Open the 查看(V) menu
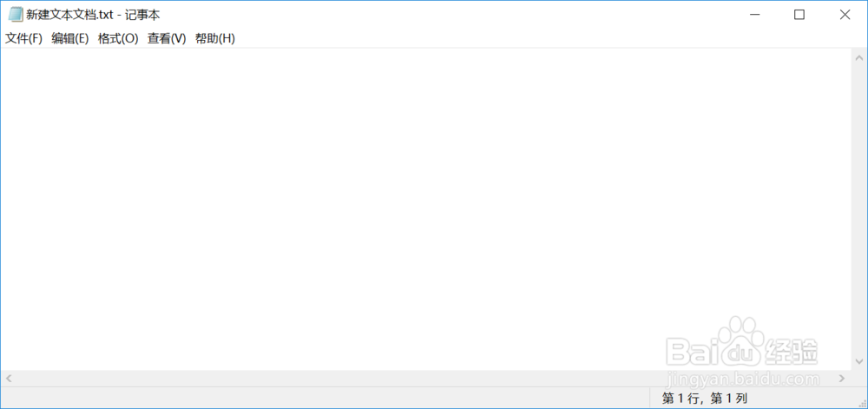868x409 pixels. [167, 39]
